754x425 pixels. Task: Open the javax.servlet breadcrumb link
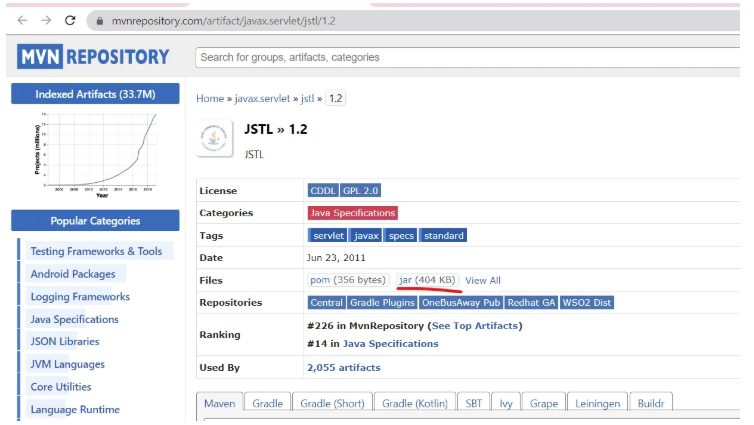click(262, 99)
